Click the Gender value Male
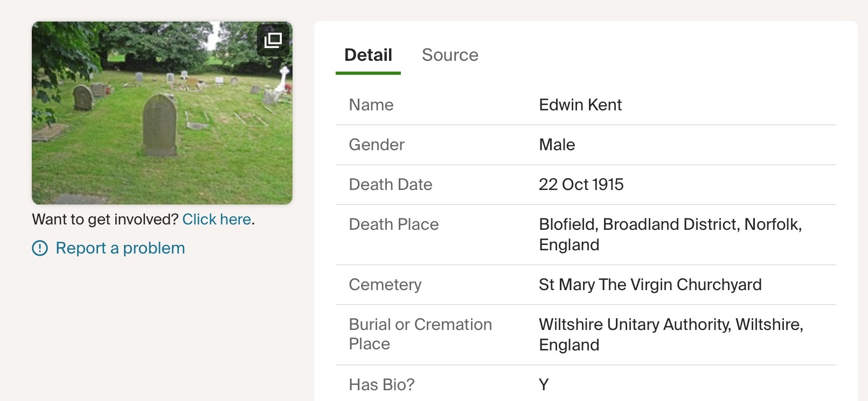This screenshot has height=401, width=868. (557, 145)
